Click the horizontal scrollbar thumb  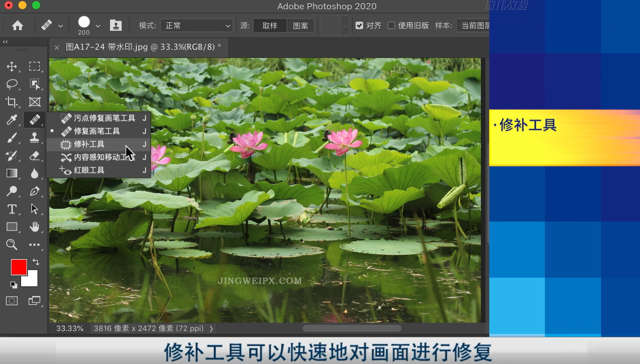point(352,328)
